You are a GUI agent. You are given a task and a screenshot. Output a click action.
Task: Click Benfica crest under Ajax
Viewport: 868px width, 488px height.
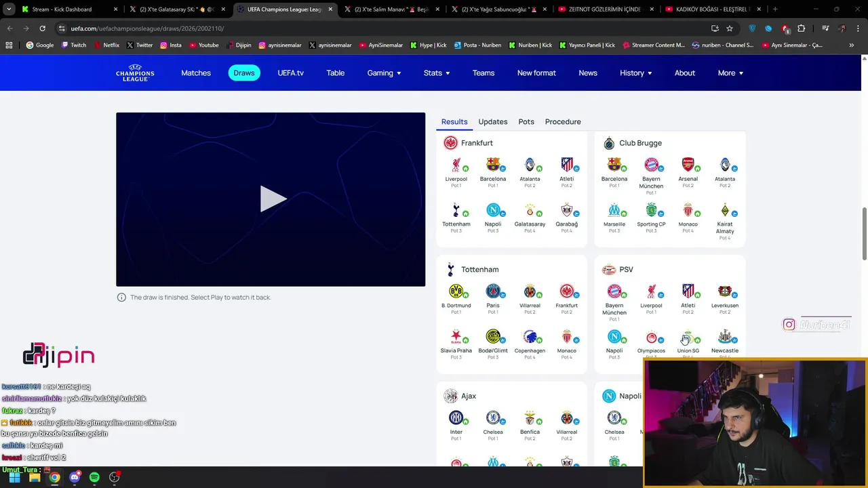530,418
